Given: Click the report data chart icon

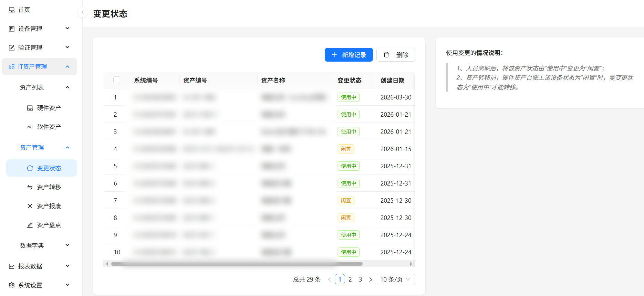Looking at the screenshot, I should click(x=12, y=266).
